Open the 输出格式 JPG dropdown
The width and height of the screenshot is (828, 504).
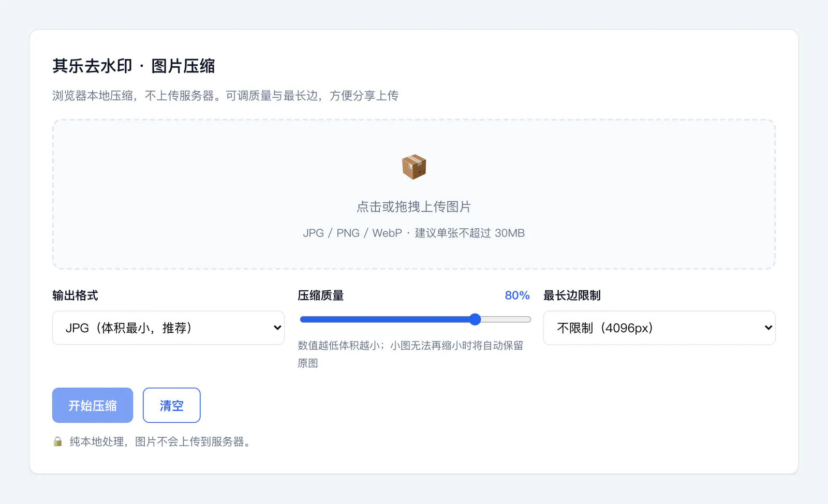pos(168,328)
